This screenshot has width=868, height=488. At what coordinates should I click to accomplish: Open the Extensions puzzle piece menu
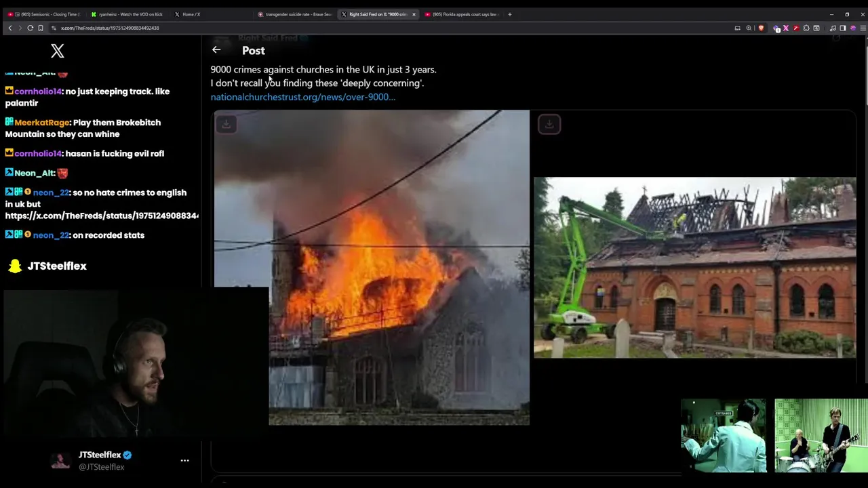point(806,28)
